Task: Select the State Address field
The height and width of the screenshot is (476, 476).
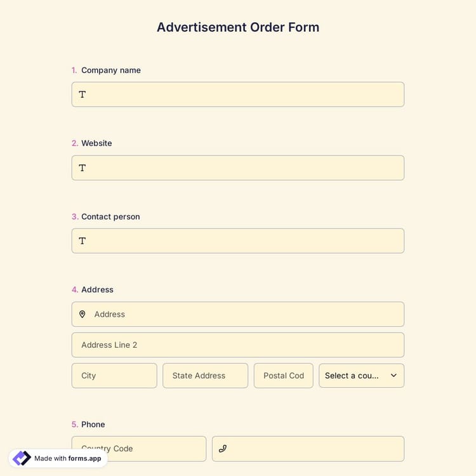Action: pos(205,376)
